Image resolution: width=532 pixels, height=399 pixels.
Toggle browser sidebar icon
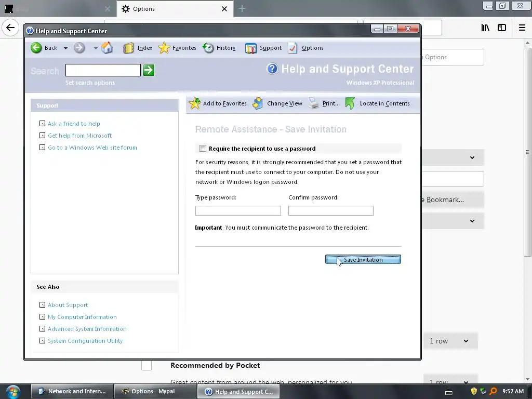point(502,28)
